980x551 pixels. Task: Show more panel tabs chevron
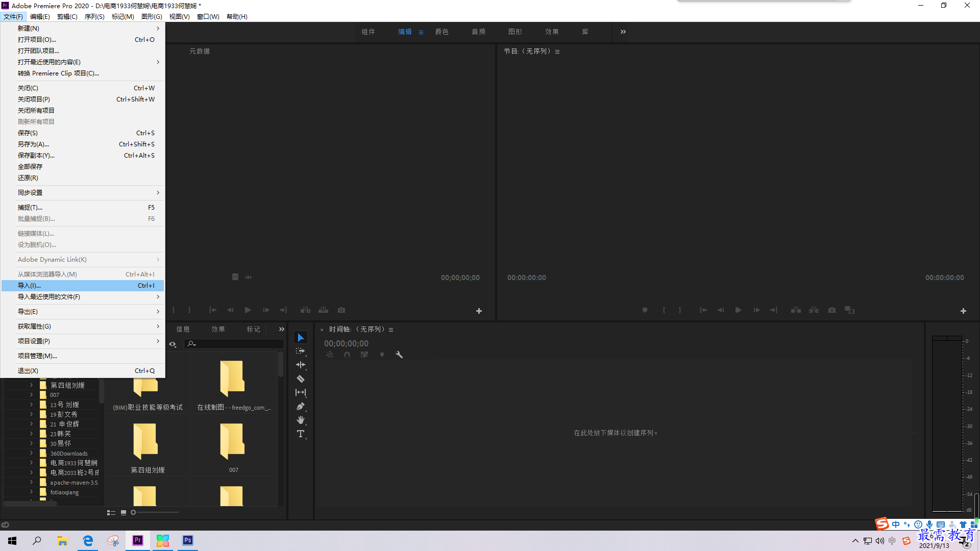(282, 330)
